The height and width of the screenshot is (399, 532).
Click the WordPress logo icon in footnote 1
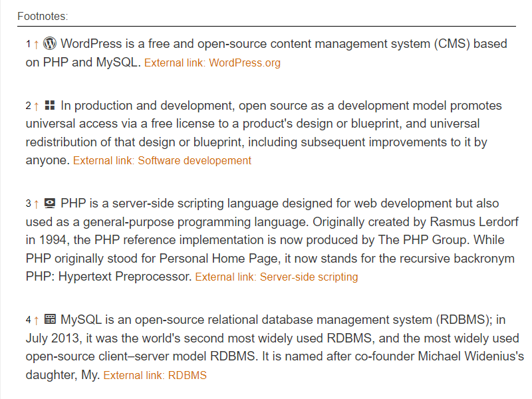click(x=50, y=44)
